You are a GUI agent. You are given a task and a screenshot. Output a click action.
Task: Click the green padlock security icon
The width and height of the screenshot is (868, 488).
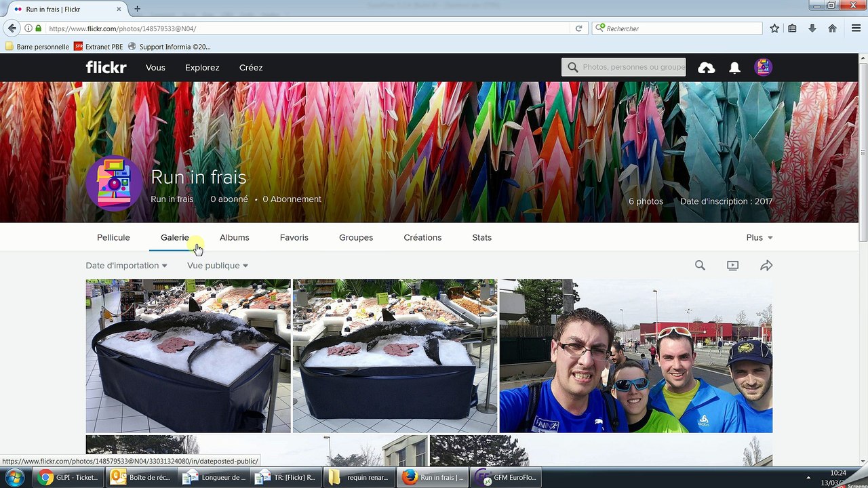pyautogui.click(x=39, y=28)
